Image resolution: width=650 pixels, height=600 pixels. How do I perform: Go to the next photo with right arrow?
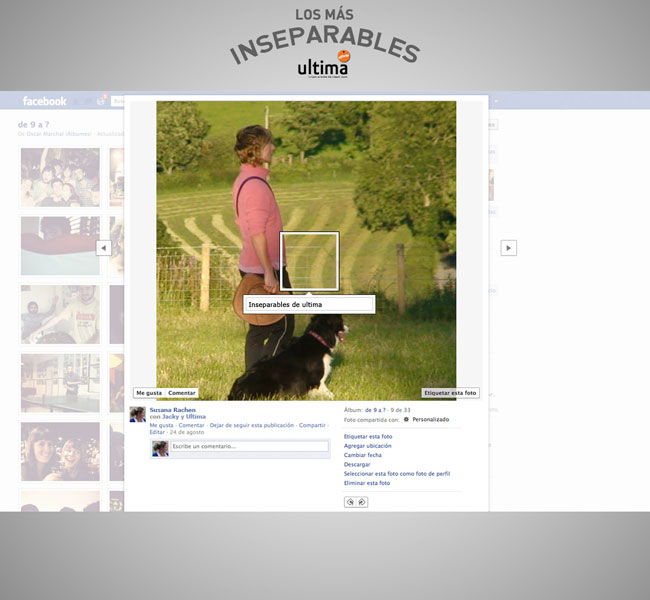tap(508, 248)
